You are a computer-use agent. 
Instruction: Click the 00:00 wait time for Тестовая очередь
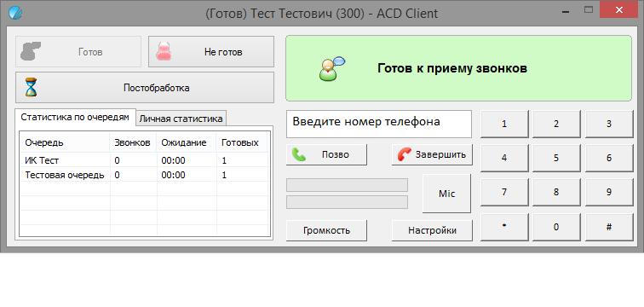point(173,176)
